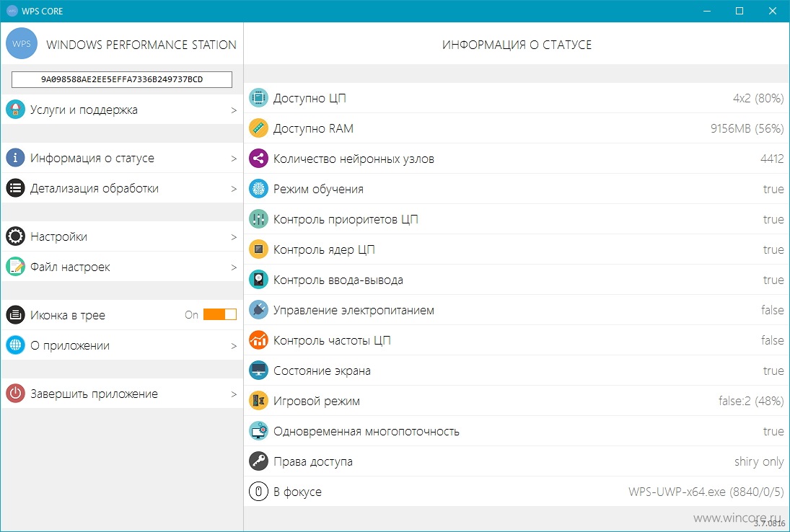Click the hard drive icon for Контроль ввода-вывода
Screen dimensions: 790x532
[258, 280]
